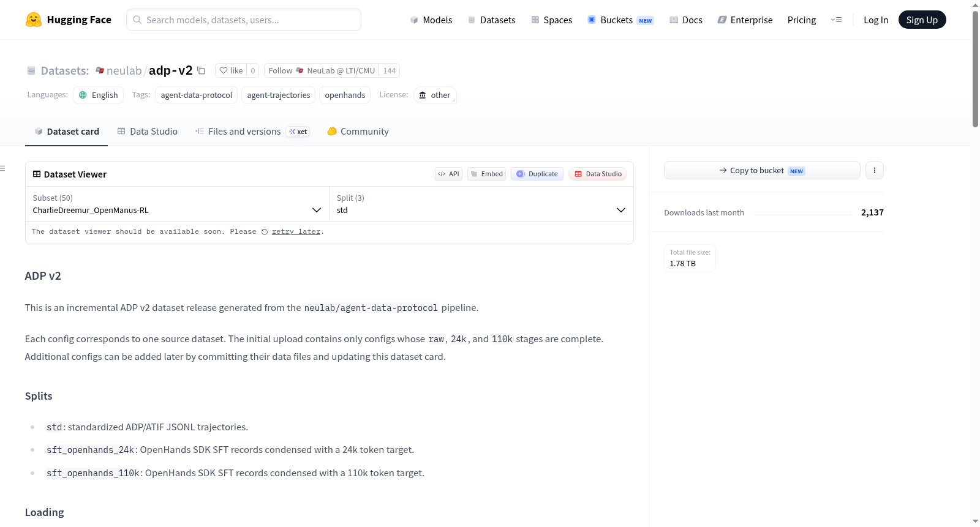Image resolution: width=980 pixels, height=527 pixels.
Task: Open Buckets in the navigation bar
Action: click(620, 20)
